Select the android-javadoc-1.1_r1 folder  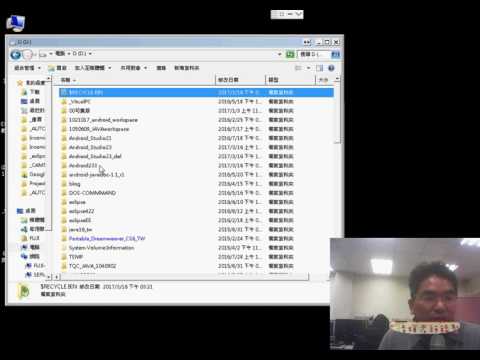point(96,175)
